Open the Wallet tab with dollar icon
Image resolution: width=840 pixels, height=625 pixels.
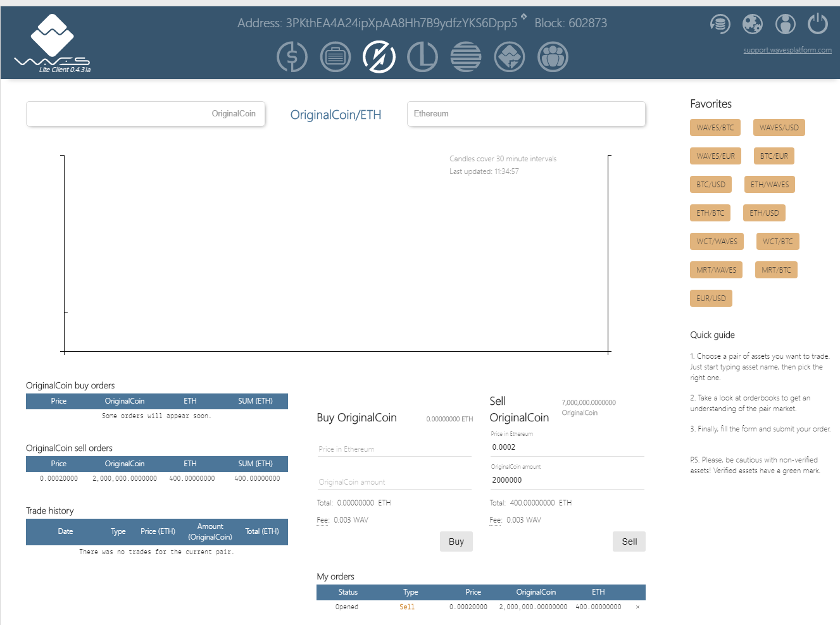[292, 57]
